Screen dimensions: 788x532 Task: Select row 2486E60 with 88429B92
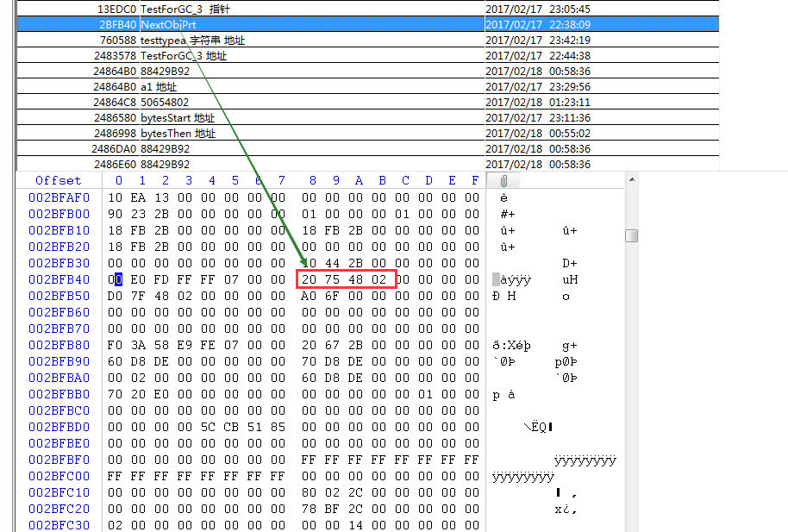(368, 165)
